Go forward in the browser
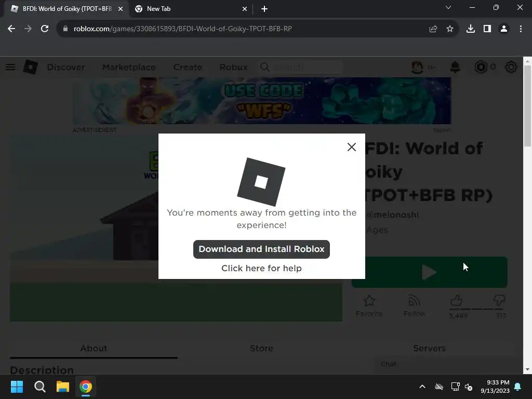Screen dimensions: 532x399 pyautogui.click(x=28, y=29)
